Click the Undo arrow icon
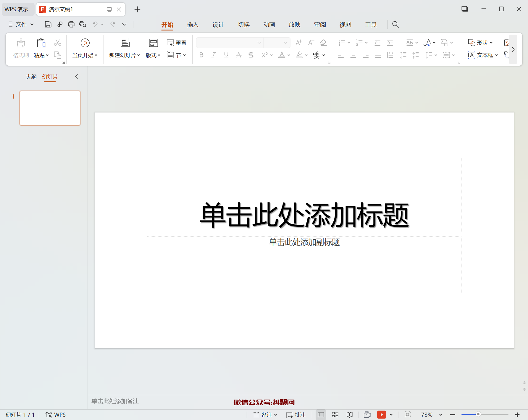The height and width of the screenshot is (420, 528). point(95,24)
